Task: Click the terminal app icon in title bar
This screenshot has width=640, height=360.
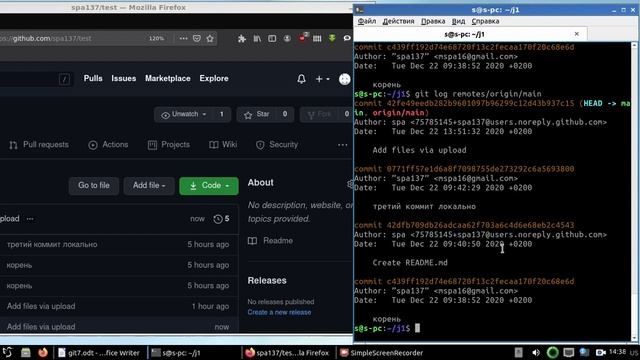Action: tap(360, 10)
